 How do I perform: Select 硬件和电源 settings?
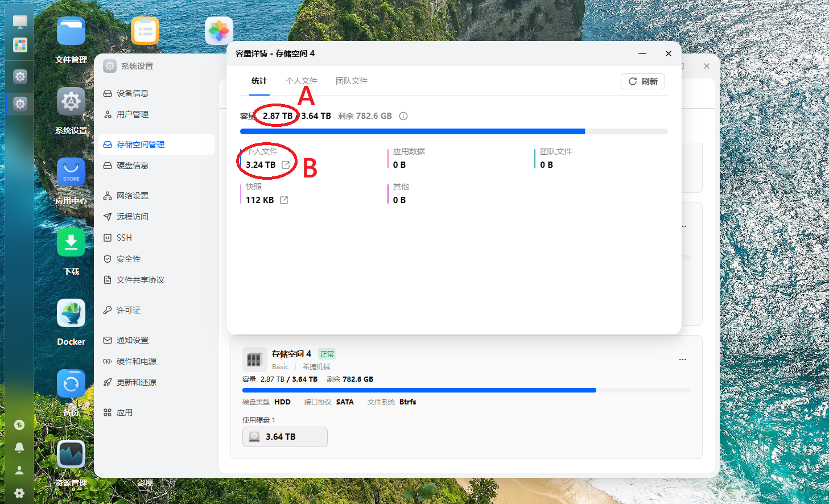click(x=156, y=361)
